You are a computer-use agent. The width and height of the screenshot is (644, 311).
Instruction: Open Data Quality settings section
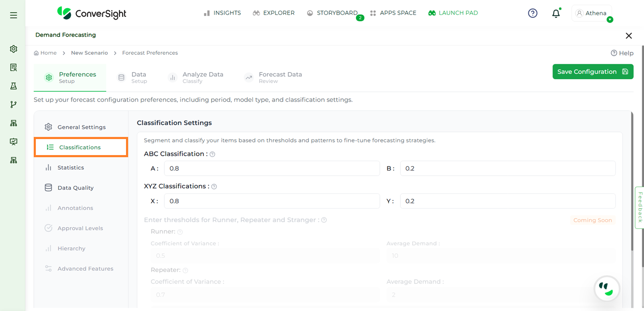75,188
